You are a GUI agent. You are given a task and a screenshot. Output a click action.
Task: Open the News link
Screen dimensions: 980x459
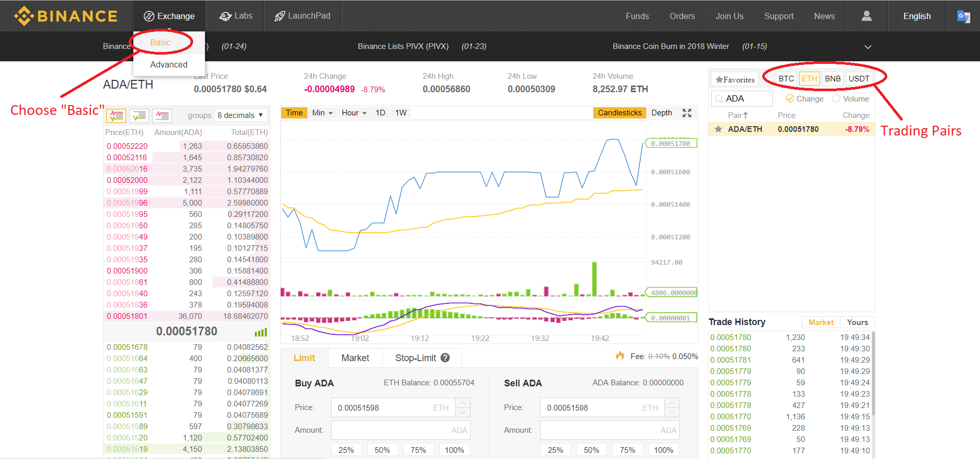(x=824, y=16)
